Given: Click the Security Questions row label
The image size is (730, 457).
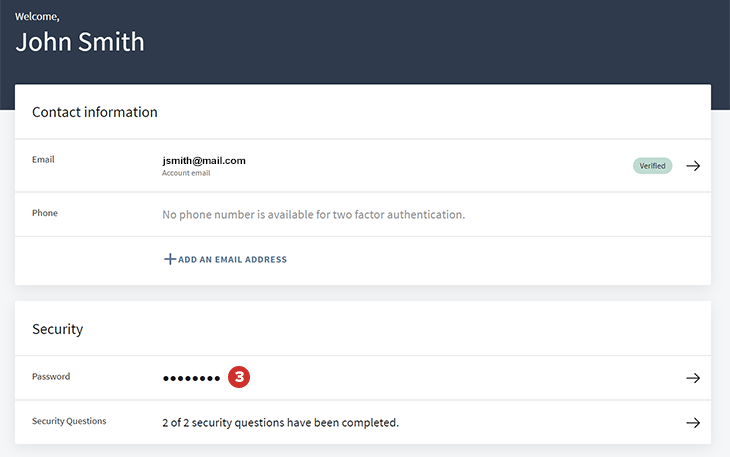Looking at the screenshot, I should click(69, 421).
